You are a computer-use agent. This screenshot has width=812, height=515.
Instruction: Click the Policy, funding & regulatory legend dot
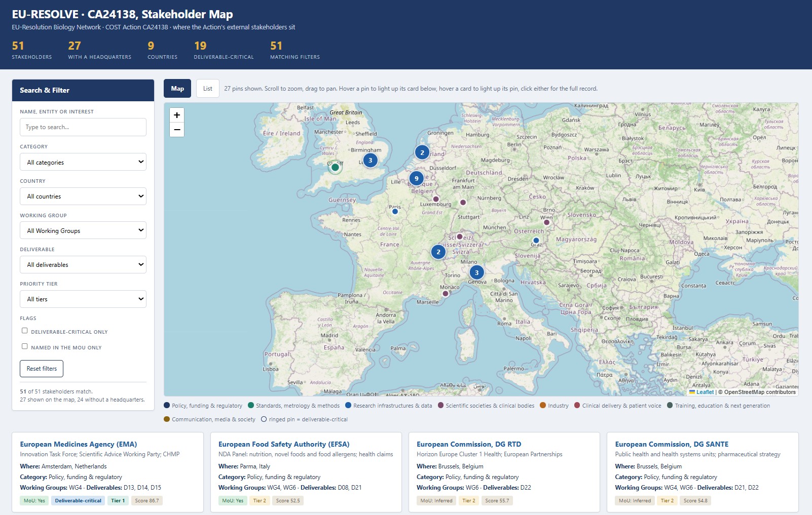pyautogui.click(x=167, y=405)
